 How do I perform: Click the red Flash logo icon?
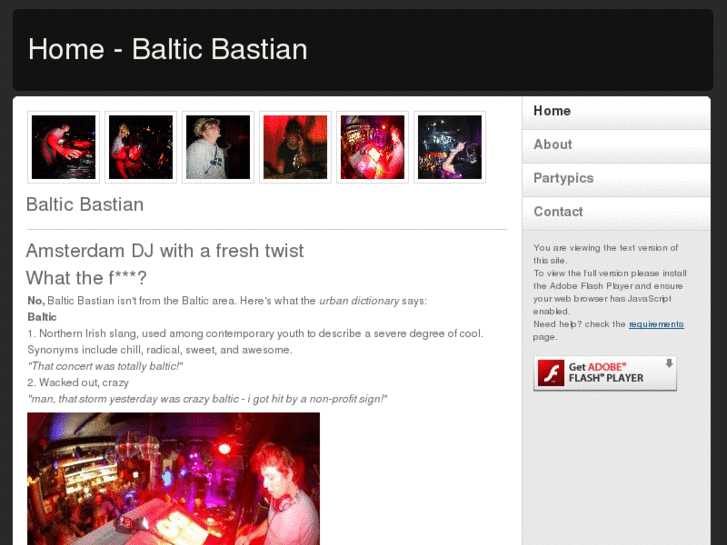[x=550, y=373]
